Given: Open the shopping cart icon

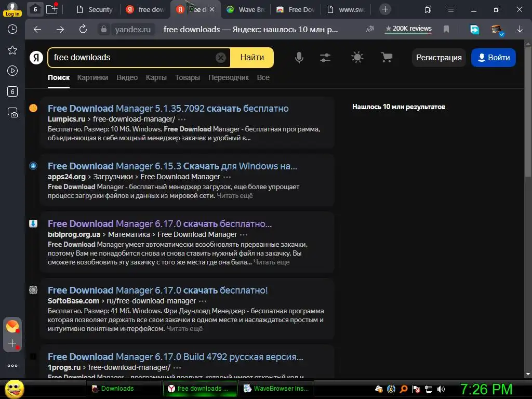Looking at the screenshot, I should pyautogui.click(x=387, y=57).
